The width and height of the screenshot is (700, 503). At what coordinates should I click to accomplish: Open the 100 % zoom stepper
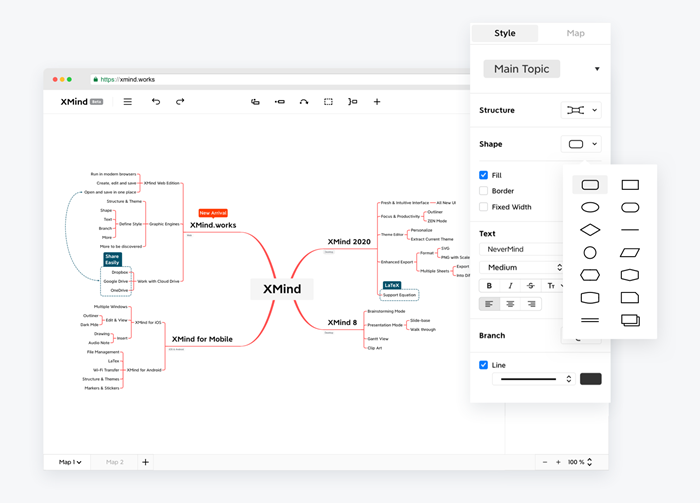point(590,462)
